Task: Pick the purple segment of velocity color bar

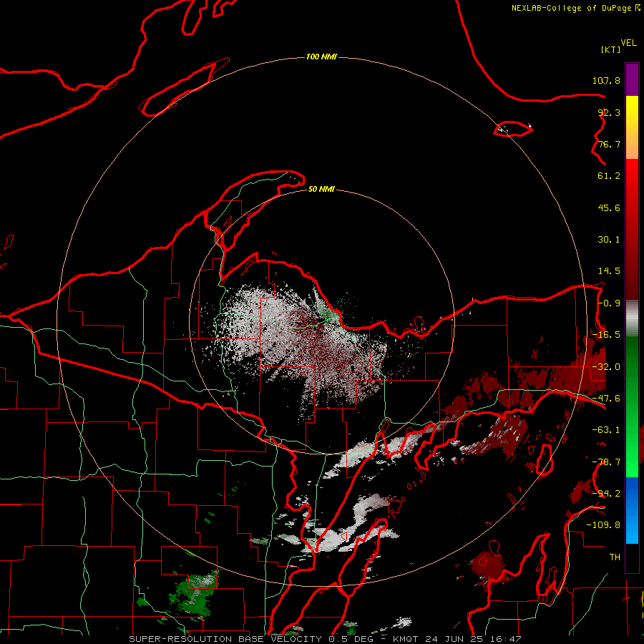Action: pyautogui.click(x=632, y=79)
